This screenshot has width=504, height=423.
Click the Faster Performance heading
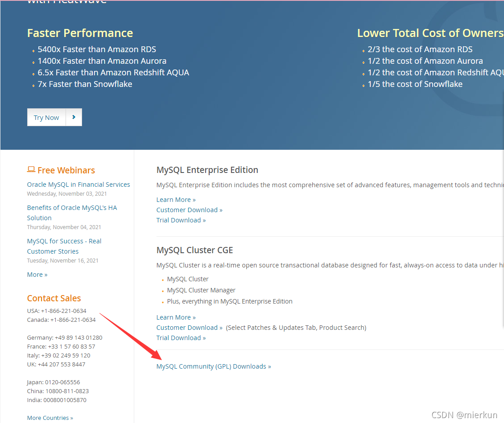[x=80, y=33]
